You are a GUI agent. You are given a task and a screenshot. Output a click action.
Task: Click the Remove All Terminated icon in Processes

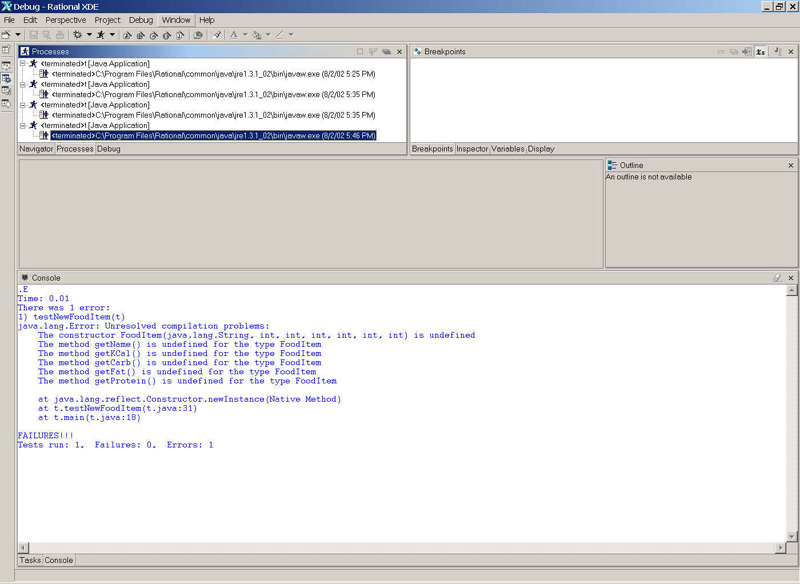point(373,52)
